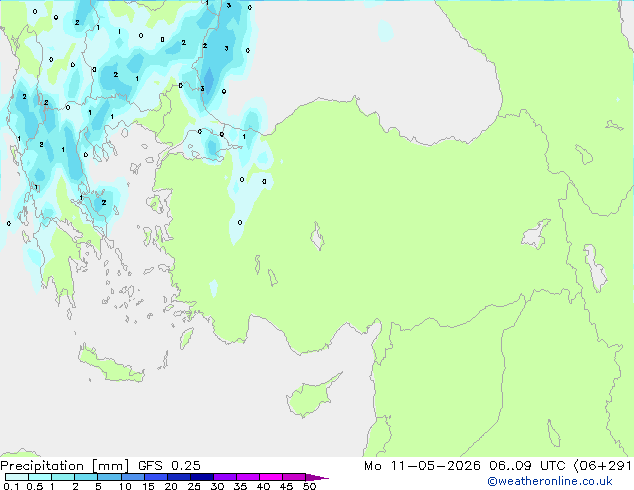The height and width of the screenshot is (490, 634).
Task: Click the 0.5–1 mm legend color swatch
Action: 40,477
